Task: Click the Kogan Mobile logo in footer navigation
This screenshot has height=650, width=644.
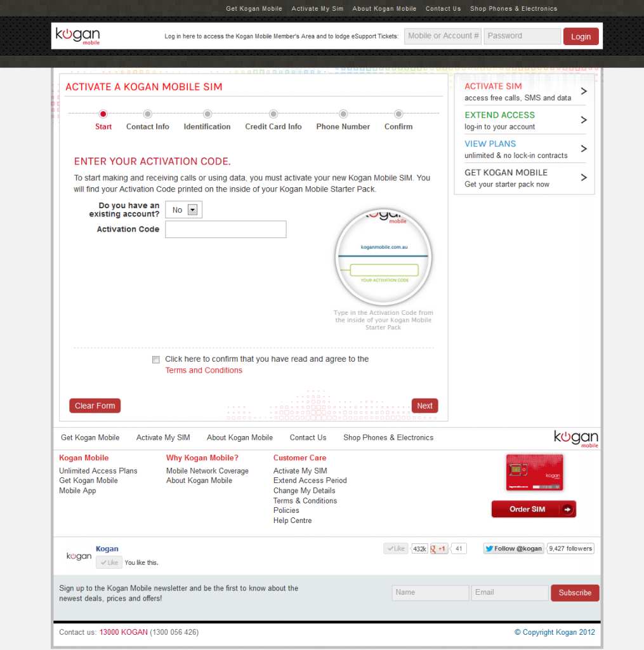Action: click(x=576, y=439)
